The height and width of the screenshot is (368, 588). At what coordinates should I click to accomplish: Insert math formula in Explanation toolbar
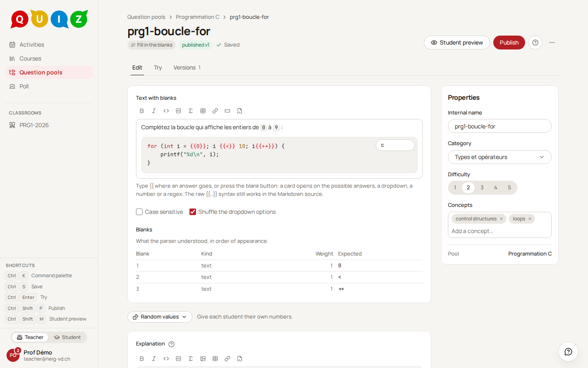point(191,359)
